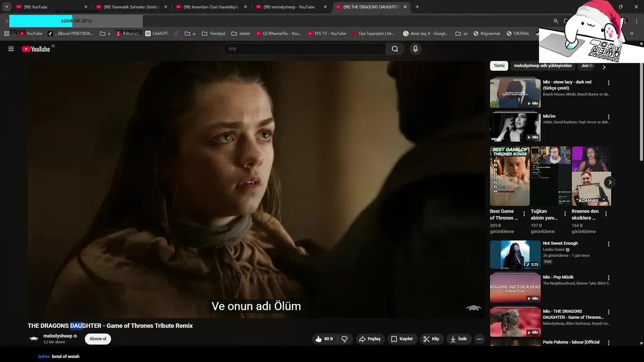
Task: Open bookmarks folder named 'a'
Action: coord(105,34)
